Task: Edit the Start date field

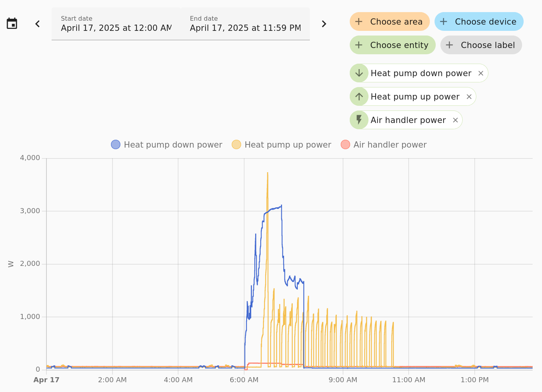Action: 116,24
